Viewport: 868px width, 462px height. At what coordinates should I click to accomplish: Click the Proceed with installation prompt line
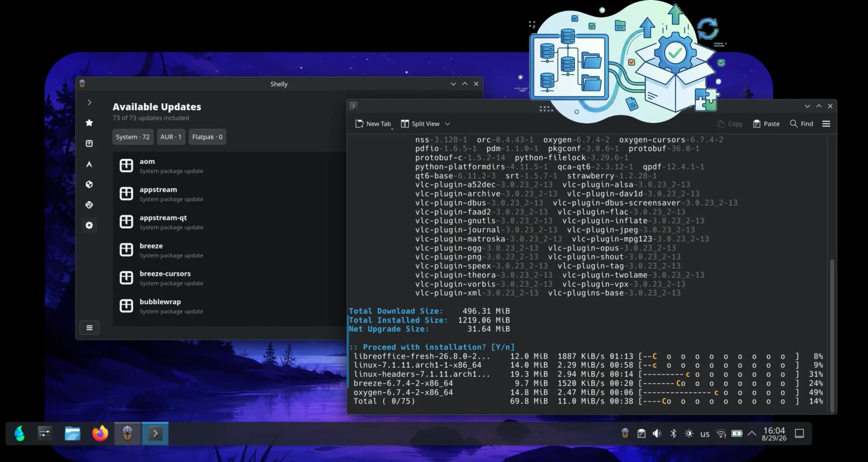click(x=432, y=347)
